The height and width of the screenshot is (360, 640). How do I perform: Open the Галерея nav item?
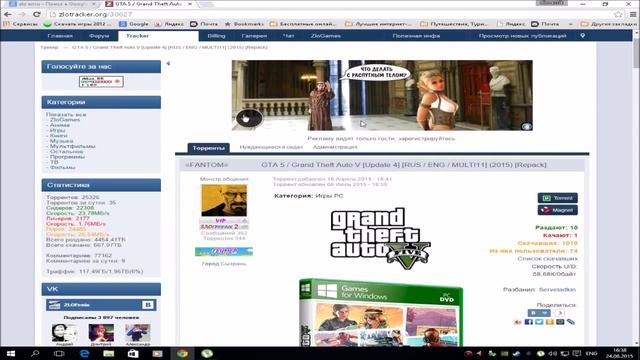click(254, 36)
